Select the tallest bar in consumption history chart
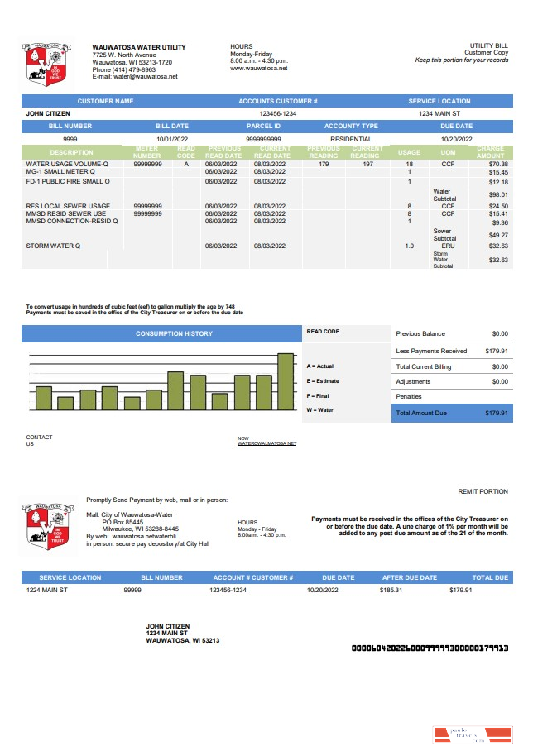Viewport: 533px width, 756px height. (286, 382)
